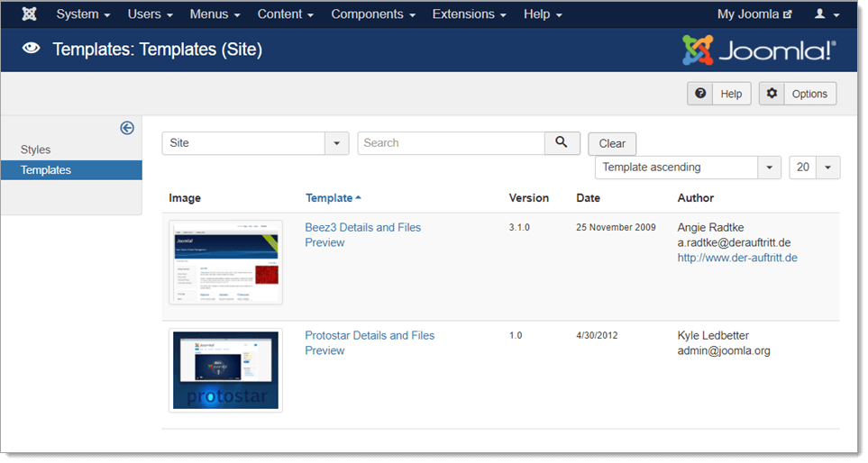Open the Template ascending sort dropdown
This screenshot has width=868, height=463.
pos(688,167)
